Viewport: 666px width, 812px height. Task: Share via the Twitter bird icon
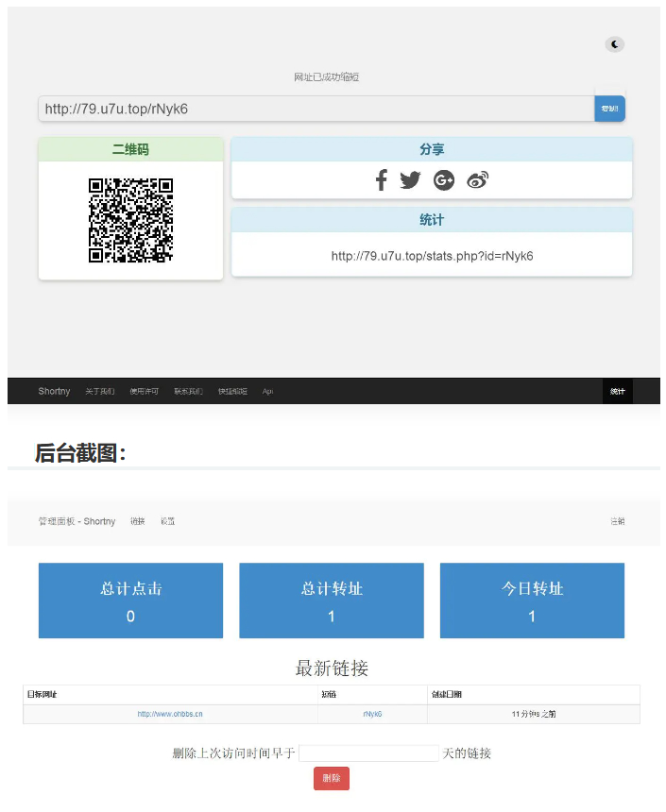(x=410, y=180)
